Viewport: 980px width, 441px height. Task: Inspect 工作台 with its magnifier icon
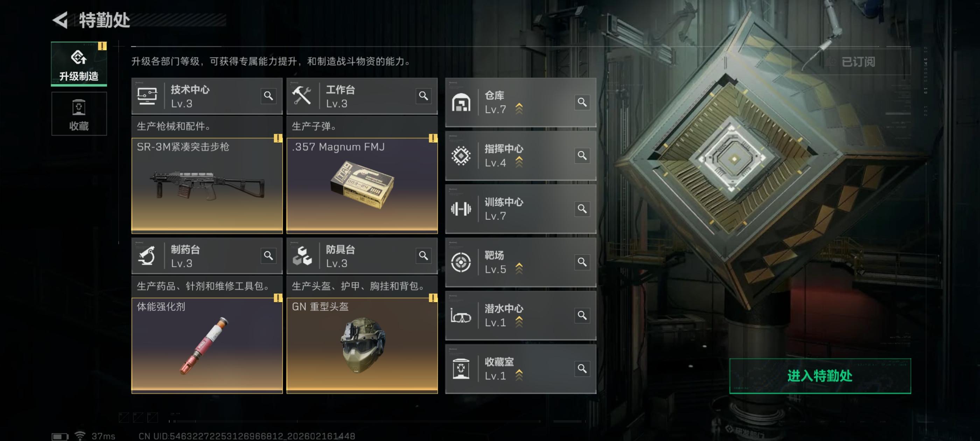point(423,96)
